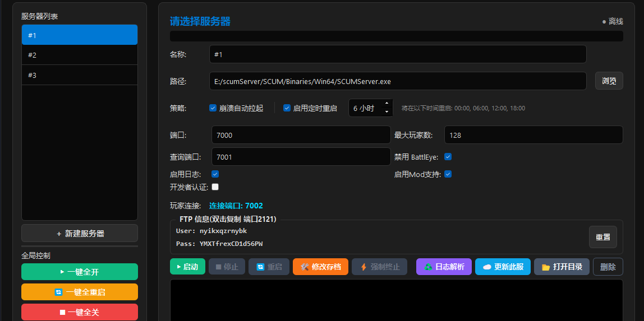
Task: Click the 6 小时 interval value field
Action: click(x=365, y=108)
